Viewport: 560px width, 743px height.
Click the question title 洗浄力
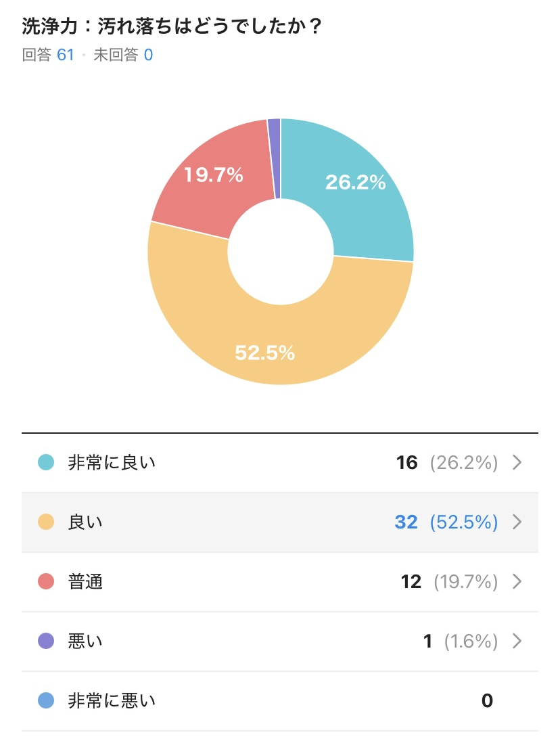tap(50, 26)
